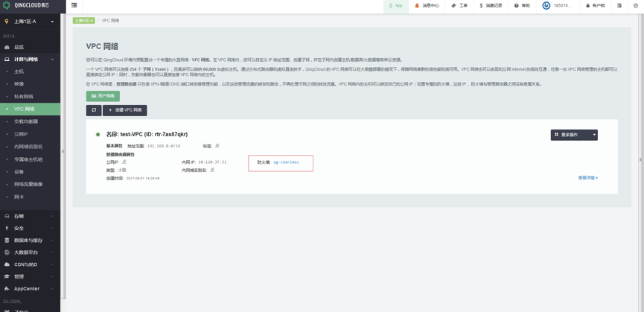Click the 帮助 help icon
The width and height of the screenshot is (644, 312).
[522, 6]
